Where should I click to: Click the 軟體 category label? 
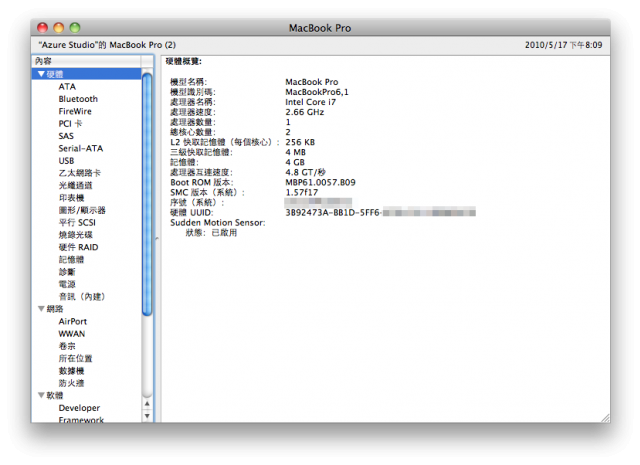point(55,395)
